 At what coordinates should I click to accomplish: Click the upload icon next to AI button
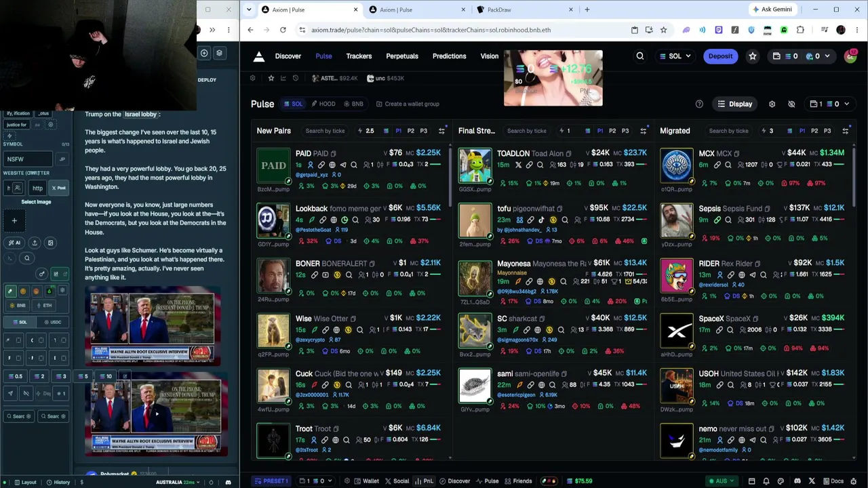click(34, 243)
